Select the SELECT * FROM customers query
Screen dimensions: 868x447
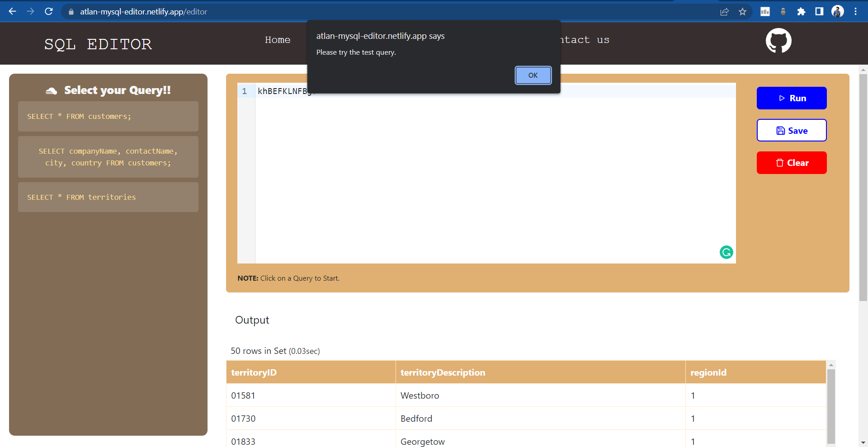click(x=108, y=116)
